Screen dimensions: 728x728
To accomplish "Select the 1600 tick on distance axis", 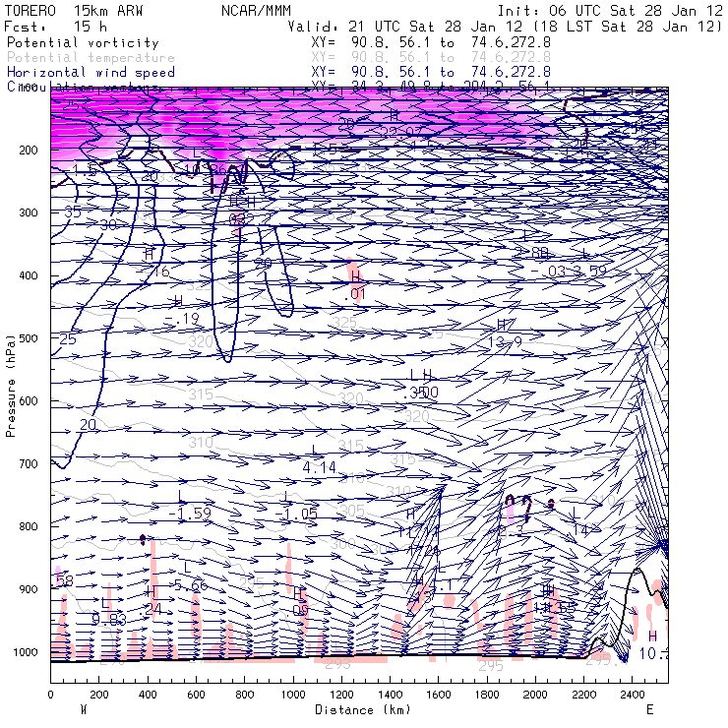I will click(x=439, y=695).
